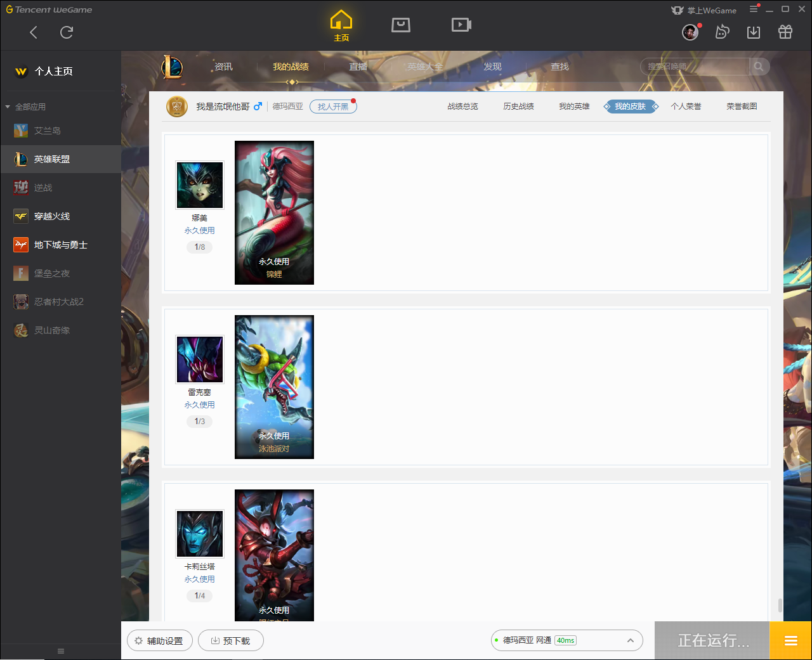Switch to 个人荣誉 tab
Image resolution: width=812 pixels, height=660 pixels.
[686, 107]
